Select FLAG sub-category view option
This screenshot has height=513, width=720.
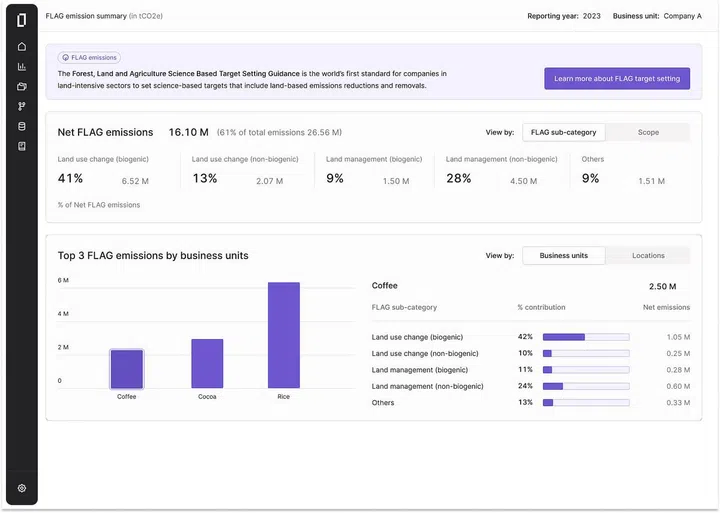coord(564,132)
